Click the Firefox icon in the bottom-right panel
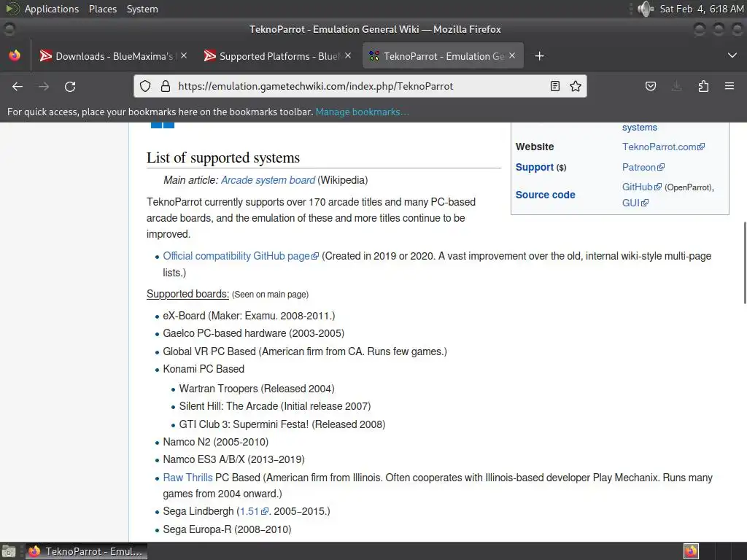This screenshot has height=560, width=747. pos(692,551)
